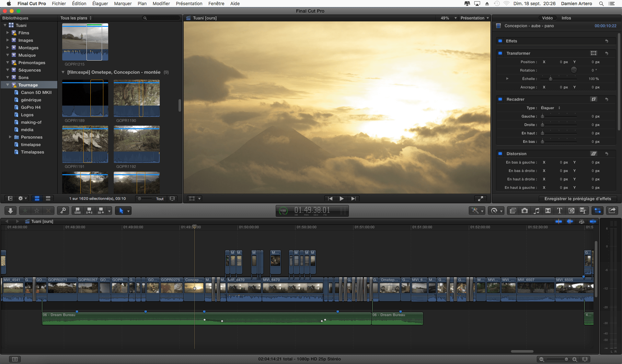Show the Distorsion on-screen controls

click(593, 154)
